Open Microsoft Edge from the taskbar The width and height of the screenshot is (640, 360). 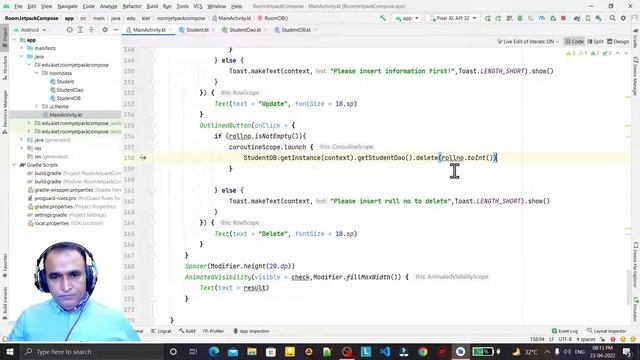(213, 351)
